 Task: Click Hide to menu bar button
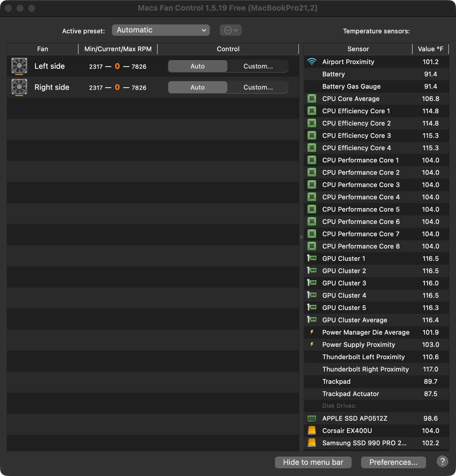pyautogui.click(x=313, y=462)
